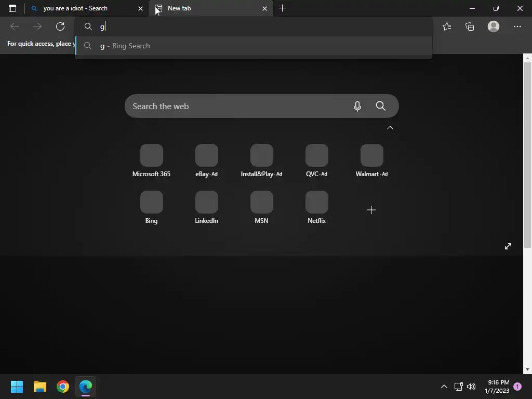
Task: Click the magnifier search button in the web box
Action: click(x=381, y=106)
